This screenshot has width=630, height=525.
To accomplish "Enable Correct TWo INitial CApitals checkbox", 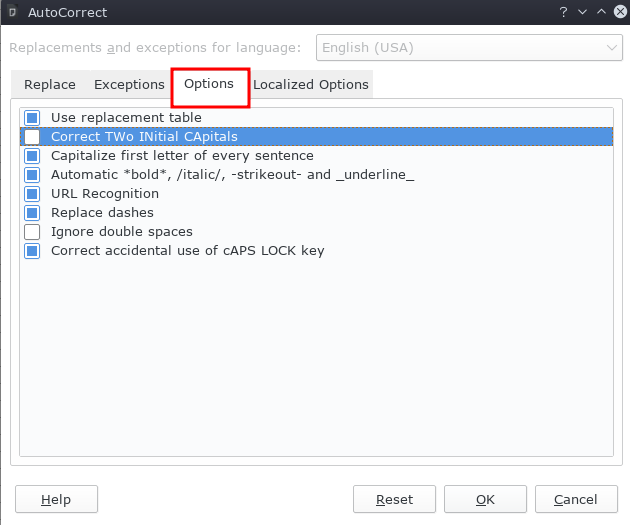I will point(32,137).
